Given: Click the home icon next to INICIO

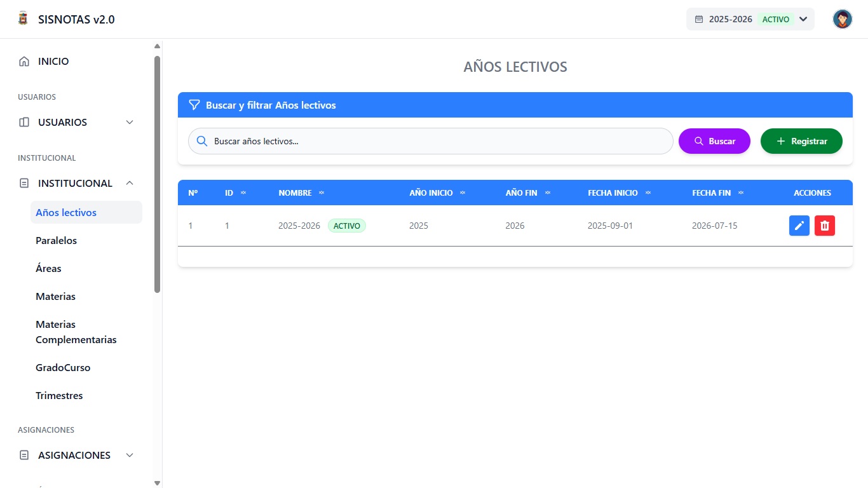Looking at the screenshot, I should (24, 62).
